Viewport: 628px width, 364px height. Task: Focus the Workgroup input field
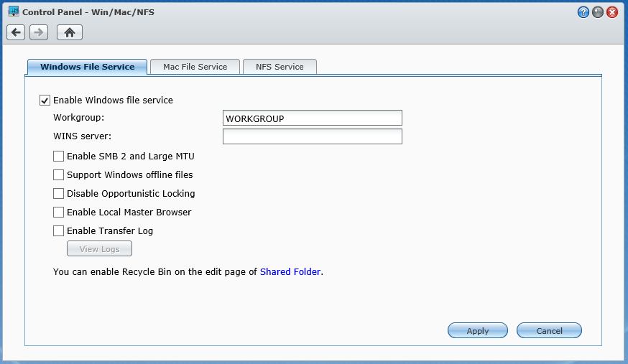coord(313,118)
